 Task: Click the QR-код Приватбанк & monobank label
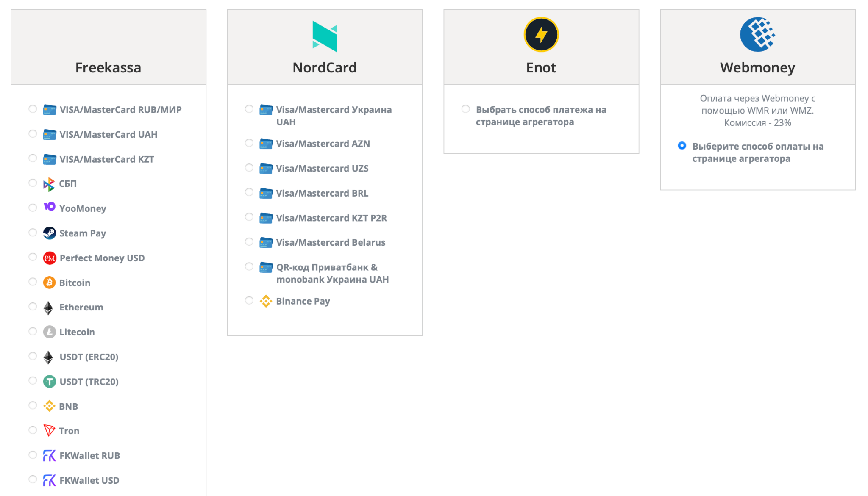(333, 274)
